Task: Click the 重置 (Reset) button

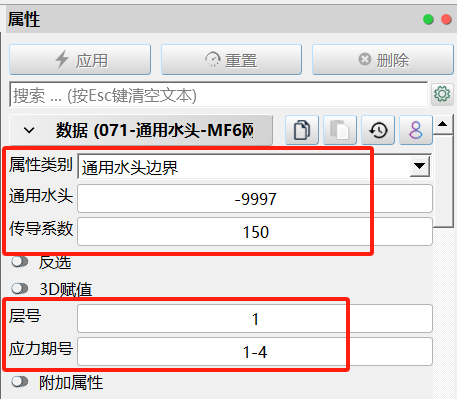Action: (231, 60)
